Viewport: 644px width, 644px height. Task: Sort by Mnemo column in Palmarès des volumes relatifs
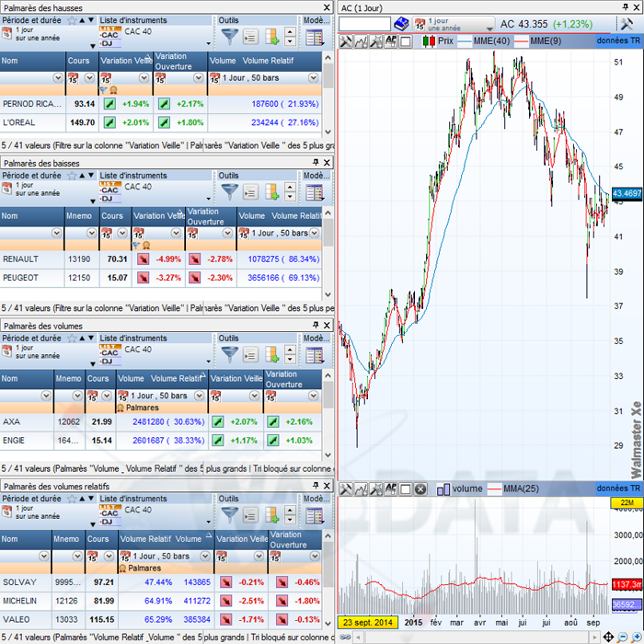68,539
